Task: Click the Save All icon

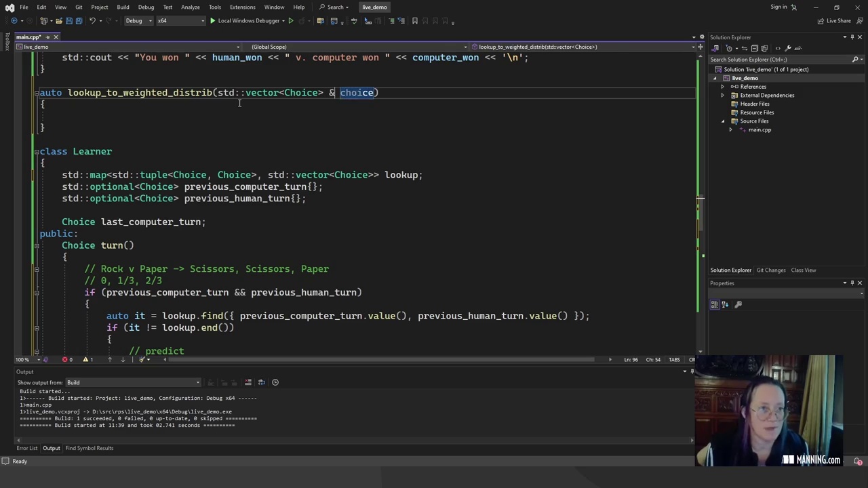Action: point(79,21)
